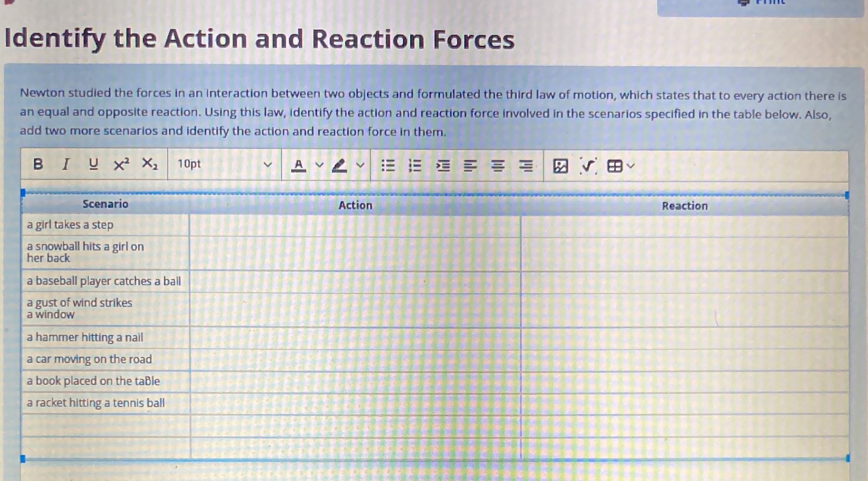Click the Reaction cell for hammer hitting a nail
The image size is (868, 481).
[684, 338]
